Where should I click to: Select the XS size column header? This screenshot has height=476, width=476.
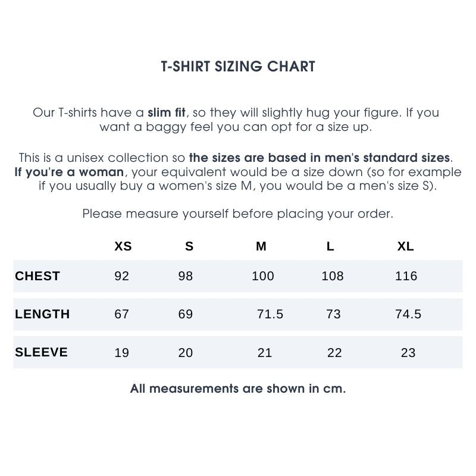tap(123, 246)
